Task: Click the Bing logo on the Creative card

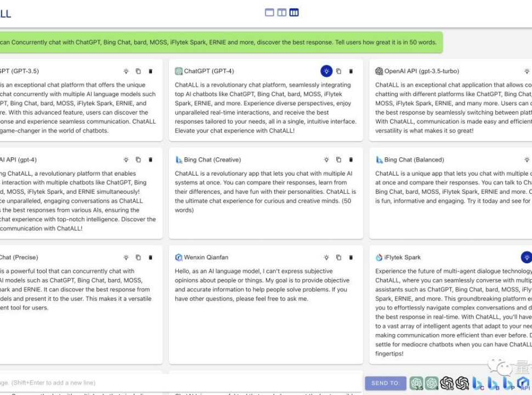Action: click(178, 160)
